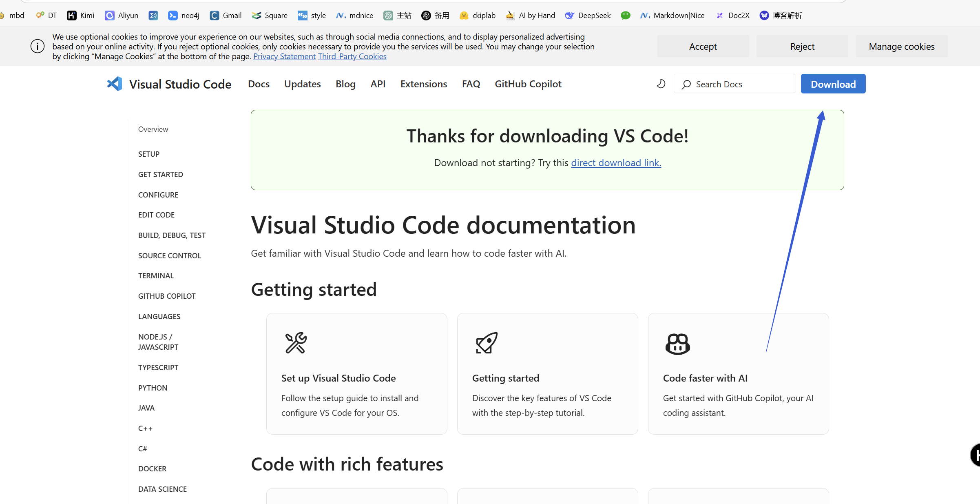The height and width of the screenshot is (504, 980).
Task: Expand the PYTHON sidebar section
Action: 153,388
